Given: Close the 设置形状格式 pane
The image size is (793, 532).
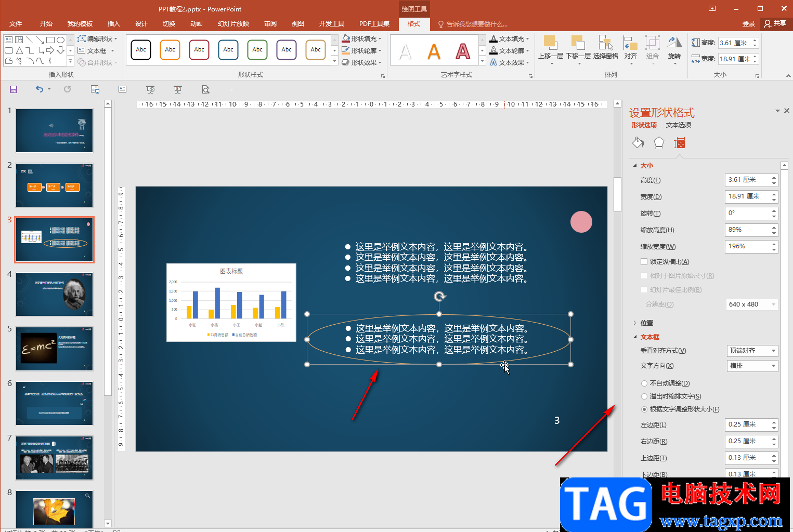Looking at the screenshot, I should [787, 111].
